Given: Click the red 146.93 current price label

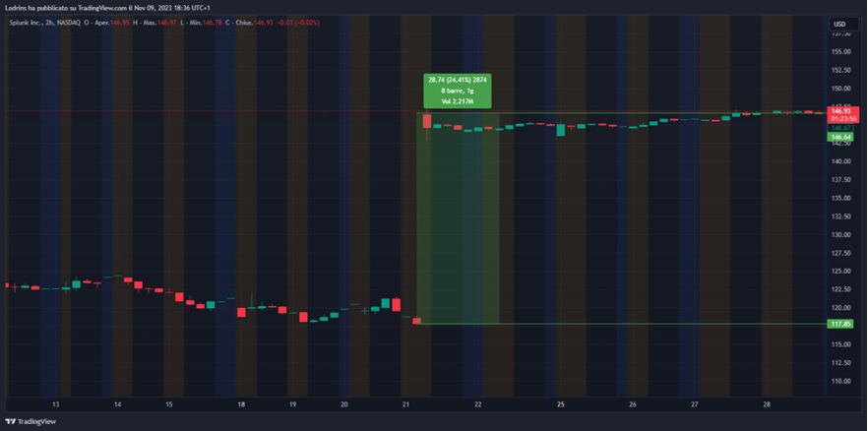Looking at the screenshot, I should (839, 111).
